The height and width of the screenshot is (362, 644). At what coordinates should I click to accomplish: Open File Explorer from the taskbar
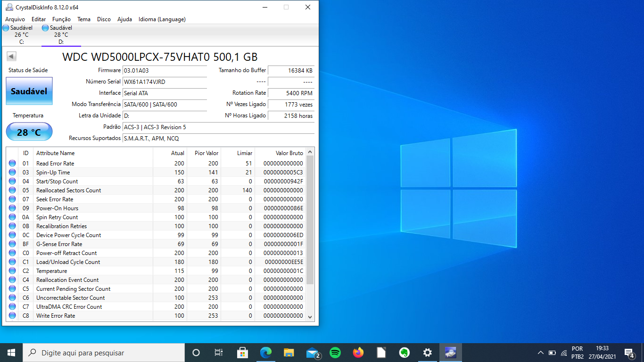tap(289, 353)
